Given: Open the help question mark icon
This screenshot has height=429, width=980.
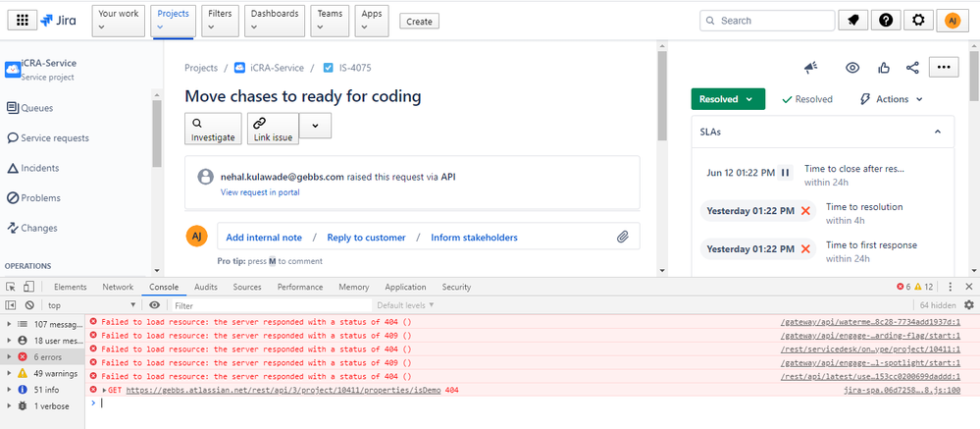Looking at the screenshot, I should 886,21.
